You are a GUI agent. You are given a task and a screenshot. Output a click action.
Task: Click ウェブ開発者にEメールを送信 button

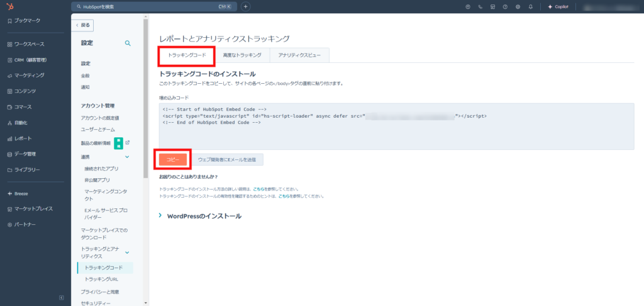point(226,159)
